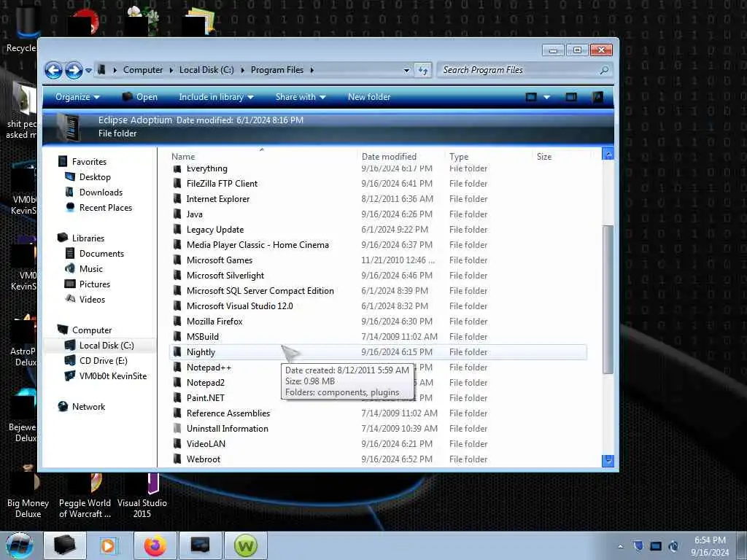Select the Nightly folder icon
747x560 pixels.
click(177, 352)
